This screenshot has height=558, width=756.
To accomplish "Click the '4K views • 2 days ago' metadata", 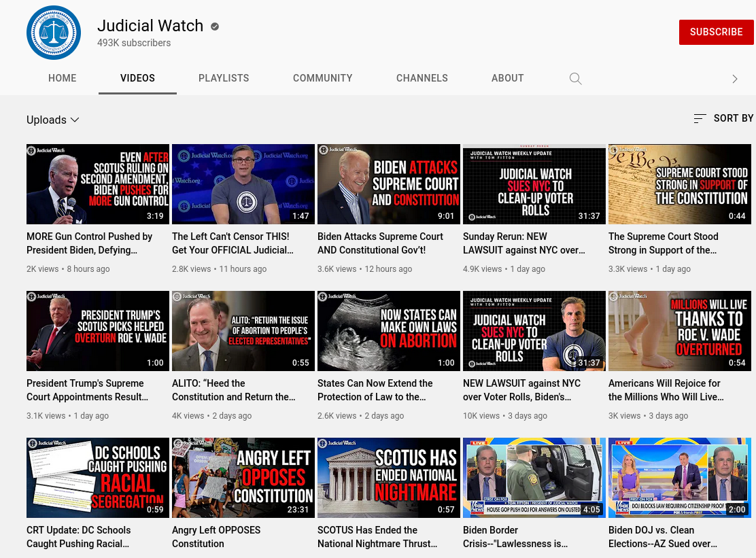I will [211, 415].
